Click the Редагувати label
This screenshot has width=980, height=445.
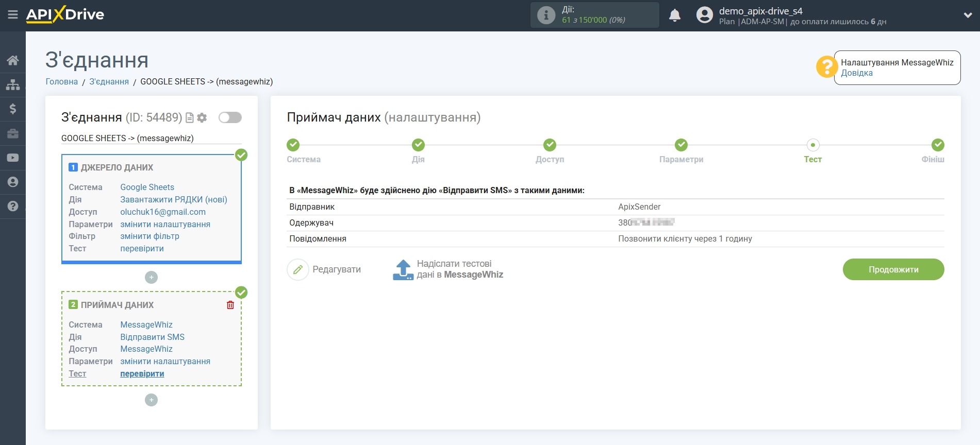tap(337, 269)
